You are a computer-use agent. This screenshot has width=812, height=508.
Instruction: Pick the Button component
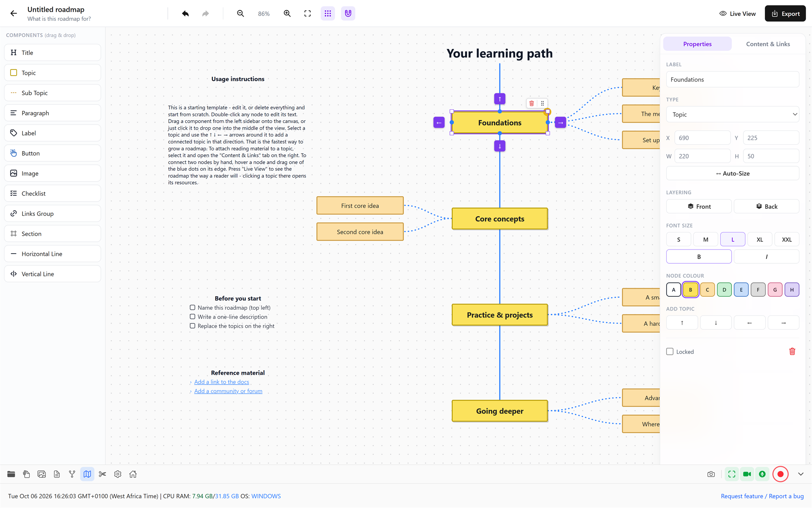52,153
